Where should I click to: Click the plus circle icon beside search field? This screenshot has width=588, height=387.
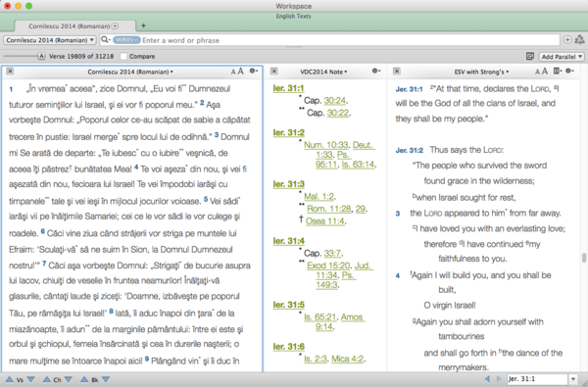(x=567, y=40)
